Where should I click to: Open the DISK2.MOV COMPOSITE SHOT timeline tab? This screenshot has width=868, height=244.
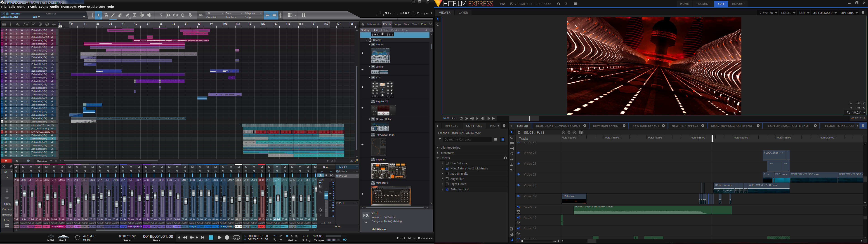tap(732, 126)
